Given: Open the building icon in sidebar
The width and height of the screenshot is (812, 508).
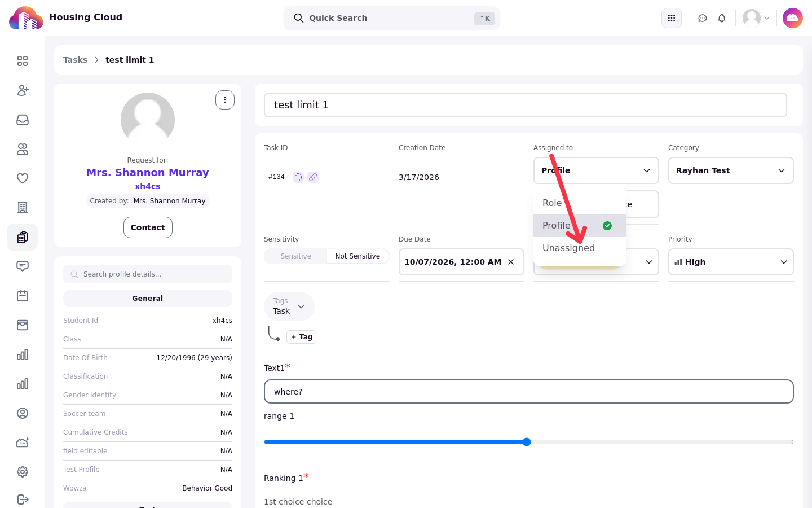Looking at the screenshot, I should coord(23,208).
